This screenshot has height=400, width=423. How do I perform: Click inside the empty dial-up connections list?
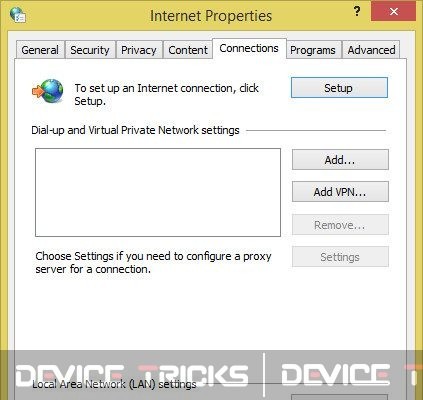pos(158,193)
